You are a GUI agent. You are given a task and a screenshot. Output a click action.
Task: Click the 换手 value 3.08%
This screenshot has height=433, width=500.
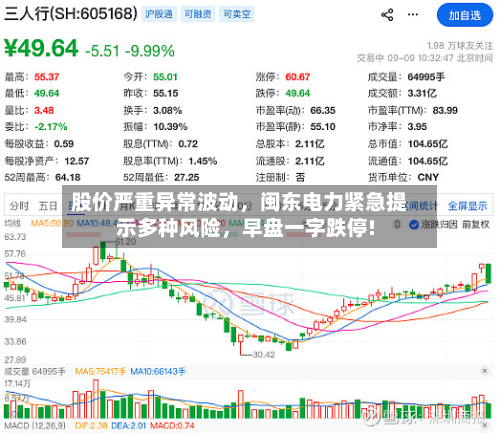coord(168,110)
